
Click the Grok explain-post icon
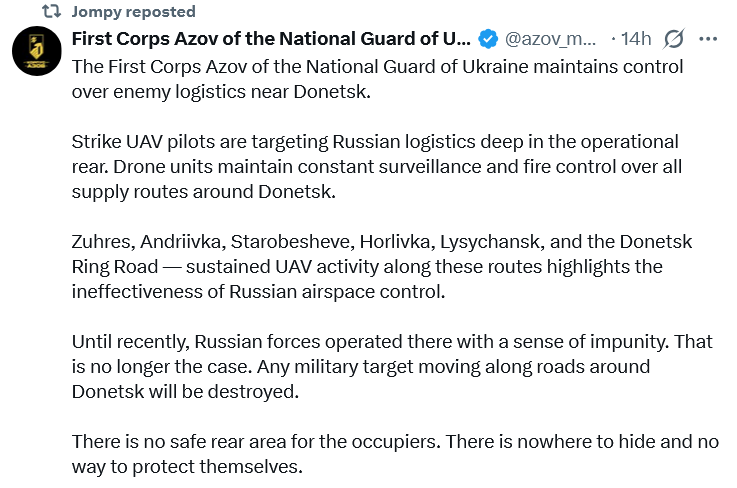click(x=674, y=39)
